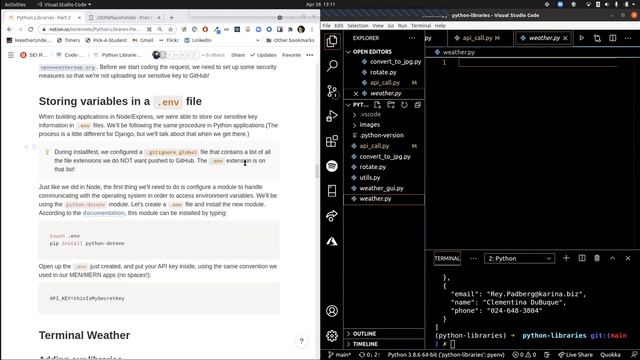Expand the Timeline section
This screenshot has width=640, height=360.
pos(365,344)
